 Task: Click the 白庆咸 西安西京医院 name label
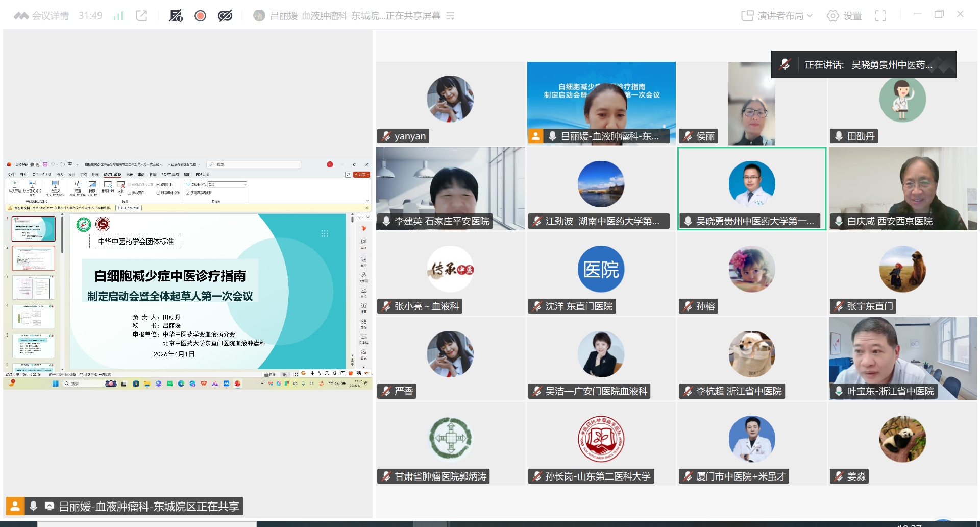889,221
